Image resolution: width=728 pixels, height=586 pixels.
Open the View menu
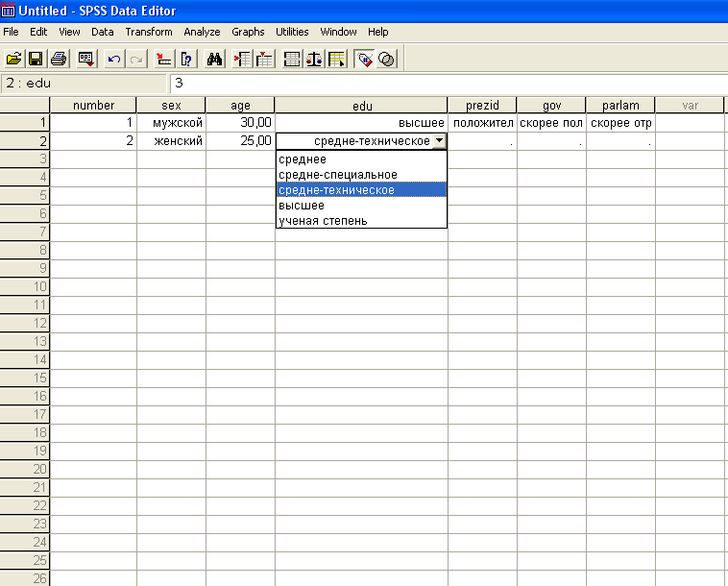coord(69,32)
